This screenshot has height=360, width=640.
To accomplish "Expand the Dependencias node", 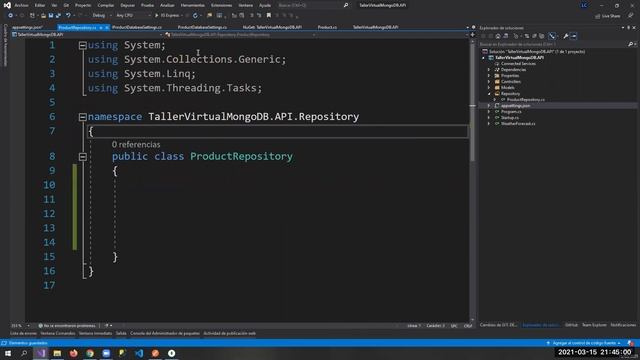I will coord(489,70).
